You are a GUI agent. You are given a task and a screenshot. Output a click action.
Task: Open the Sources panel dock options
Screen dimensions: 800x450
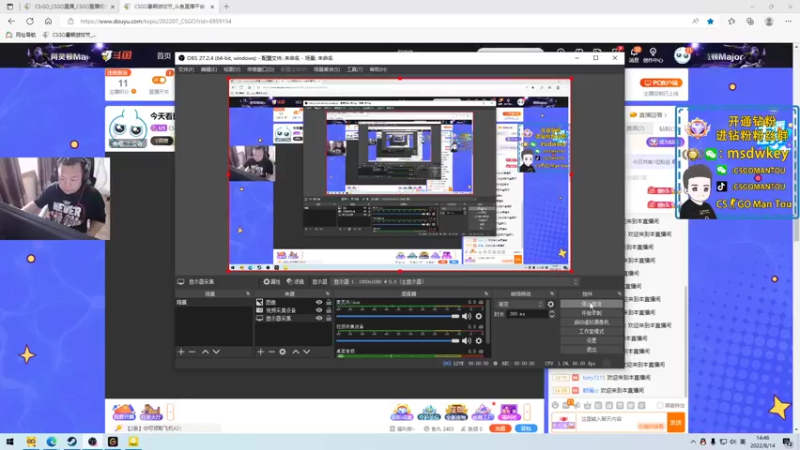[x=328, y=294]
